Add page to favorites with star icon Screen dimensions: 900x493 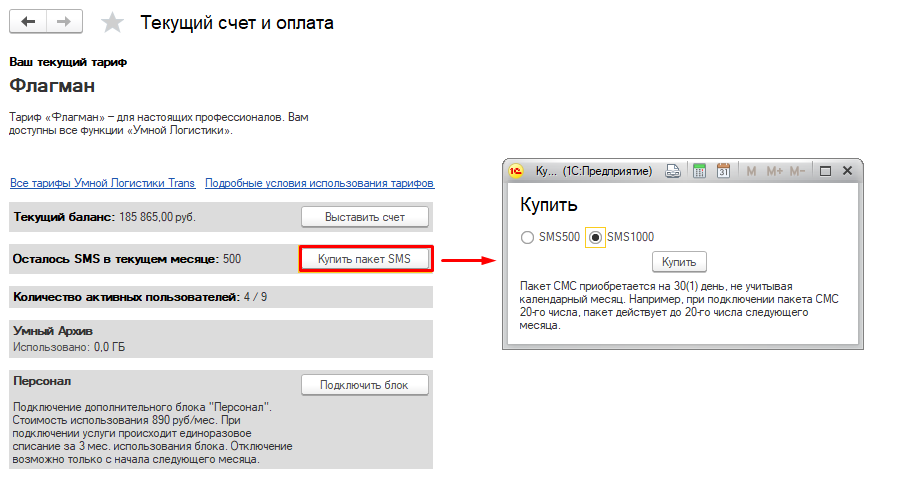click(112, 23)
